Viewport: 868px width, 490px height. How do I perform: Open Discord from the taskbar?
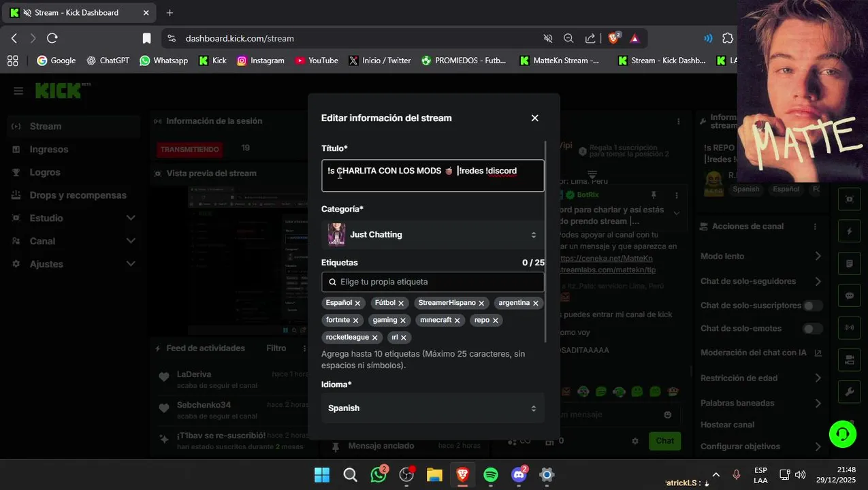click(519, 475)
